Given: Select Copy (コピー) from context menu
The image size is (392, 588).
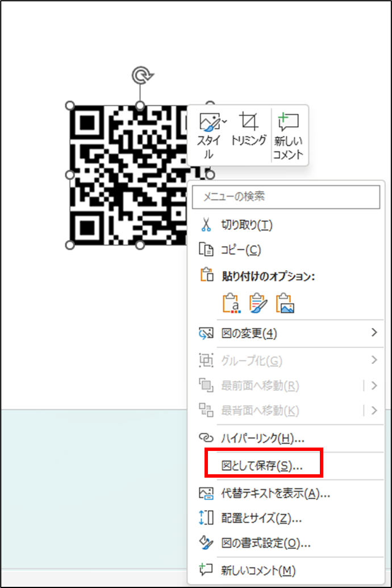Looking at the screenshot, I should pyautogui.click(x=240, y=250).
